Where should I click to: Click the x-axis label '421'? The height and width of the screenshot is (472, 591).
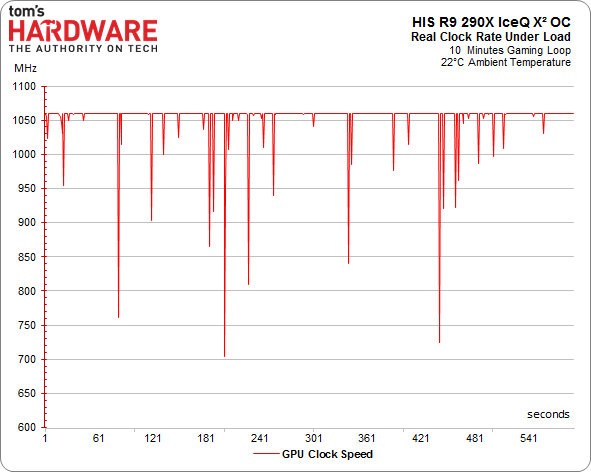tap(421, 438)
